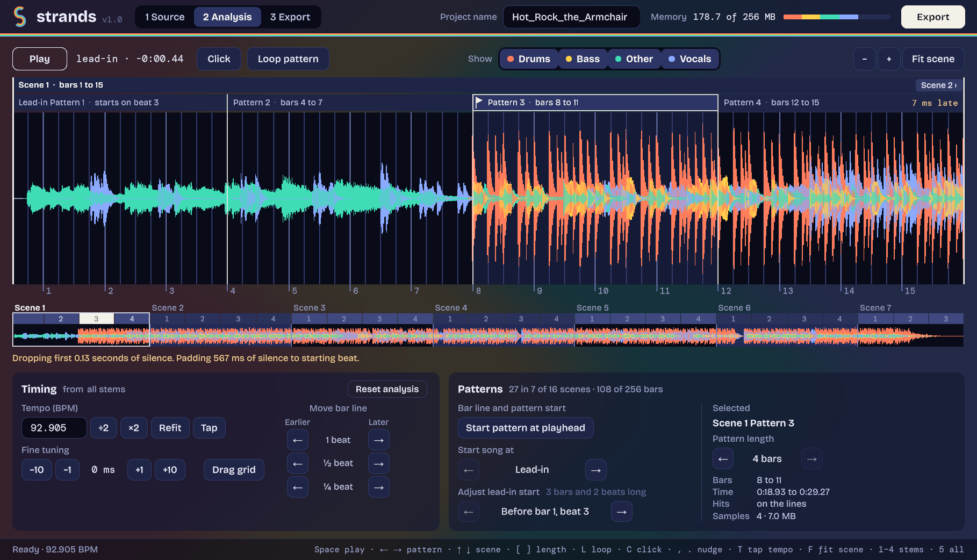This screenshot has width=977, height=560.
Task: Toggle Other stem visibility
Action: point(634,59)
